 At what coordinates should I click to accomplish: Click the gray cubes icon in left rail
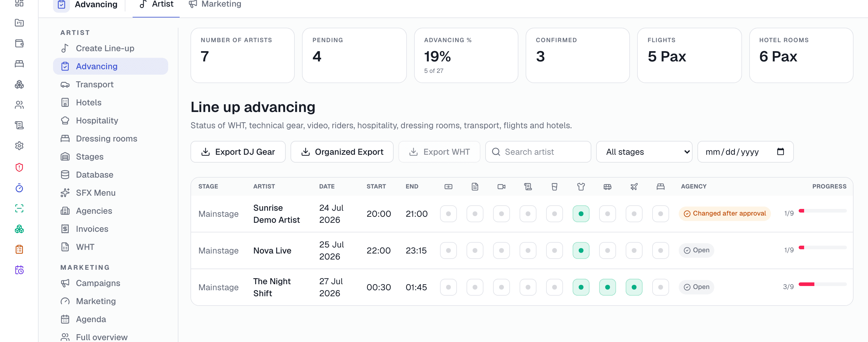tap(19, 85)
